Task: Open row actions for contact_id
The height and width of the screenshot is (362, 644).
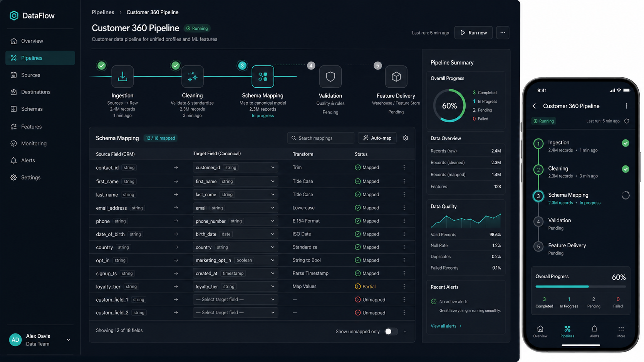Action: pyautogui.click(x=404, y=167)
